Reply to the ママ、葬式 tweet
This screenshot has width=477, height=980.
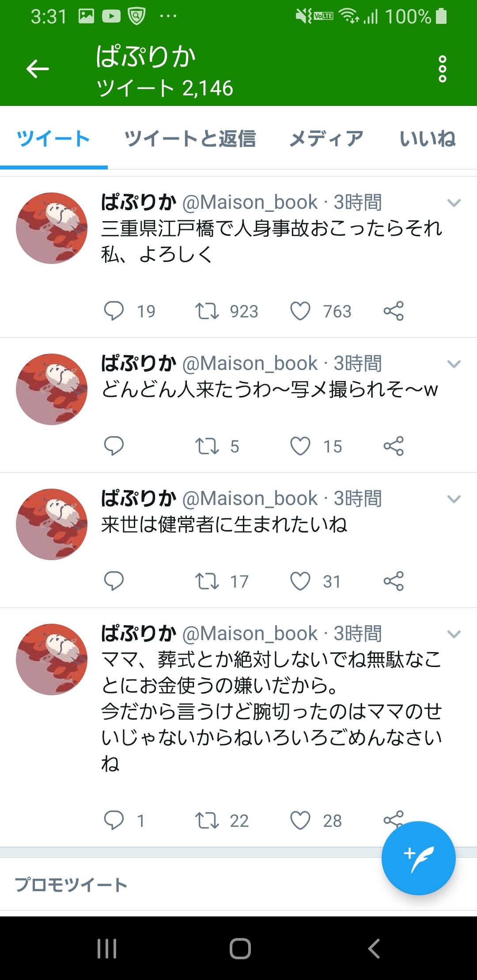pyautogui.click(x=114, y=820)
